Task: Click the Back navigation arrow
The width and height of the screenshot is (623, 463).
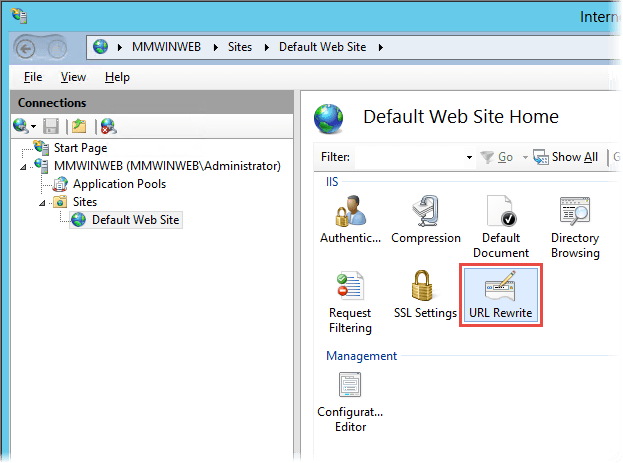Action: click(x=26, y=49)
